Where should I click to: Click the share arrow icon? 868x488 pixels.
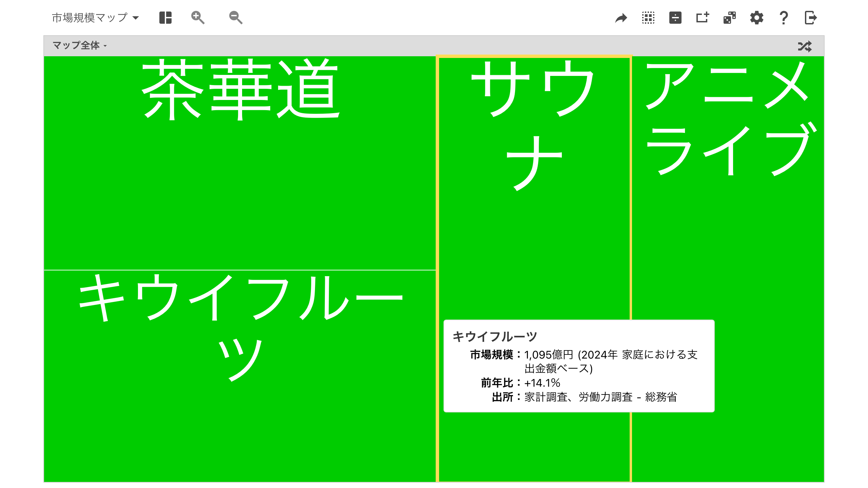pos(621,18)
